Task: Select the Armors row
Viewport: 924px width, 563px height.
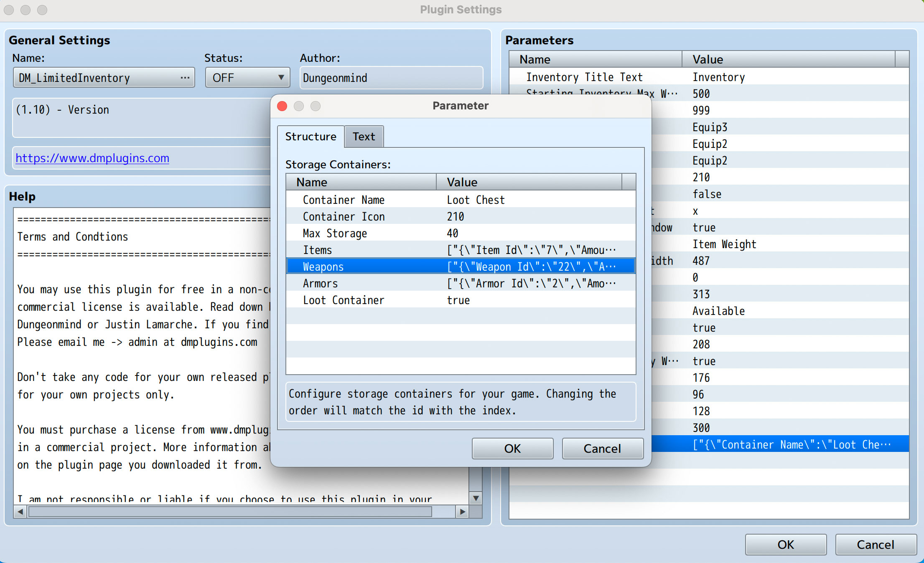Action: [x=461, y=283]
